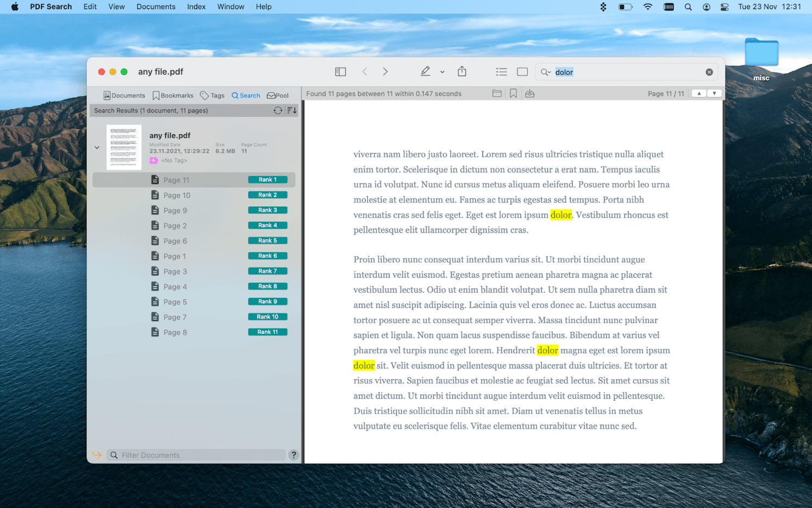Viewport: 812px width, 508px height.
Task: Switch to the Documents tab in sidebar
Action: (x=124, y=95)
